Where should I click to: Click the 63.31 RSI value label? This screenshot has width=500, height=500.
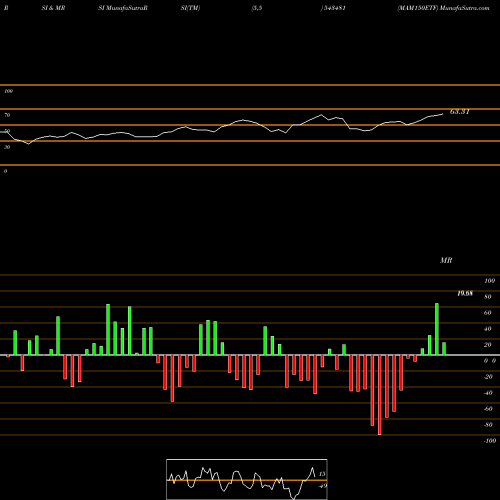460,112
